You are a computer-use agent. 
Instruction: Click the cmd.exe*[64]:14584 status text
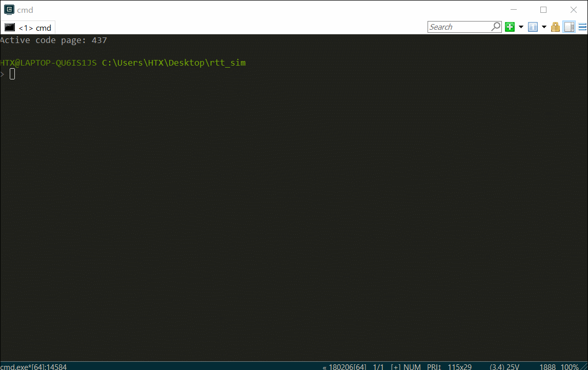[34, 366]
